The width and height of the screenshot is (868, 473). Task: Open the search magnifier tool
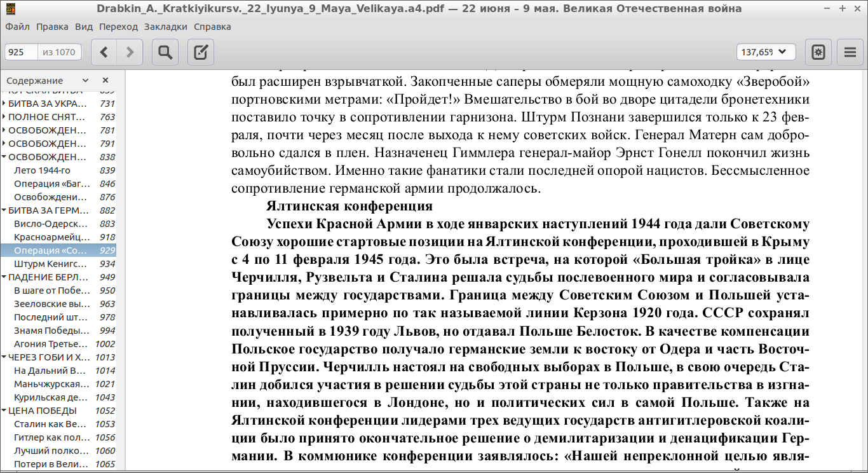point(165,52)
